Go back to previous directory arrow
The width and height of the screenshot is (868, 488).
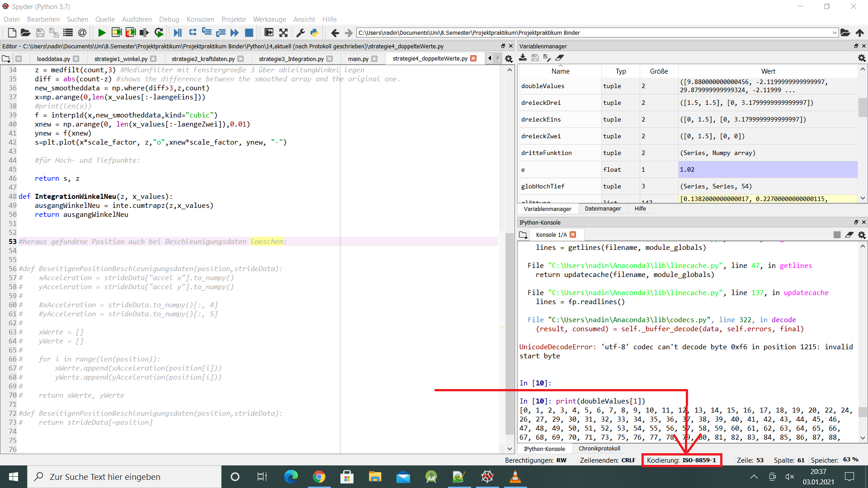pyautogui.click(x=335, y=33)
